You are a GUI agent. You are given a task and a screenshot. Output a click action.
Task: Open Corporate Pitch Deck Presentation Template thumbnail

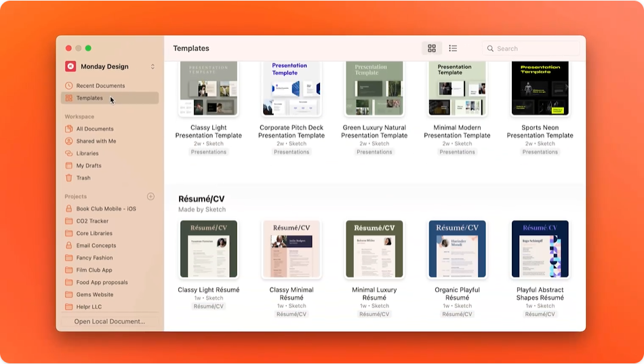point(291,88)
